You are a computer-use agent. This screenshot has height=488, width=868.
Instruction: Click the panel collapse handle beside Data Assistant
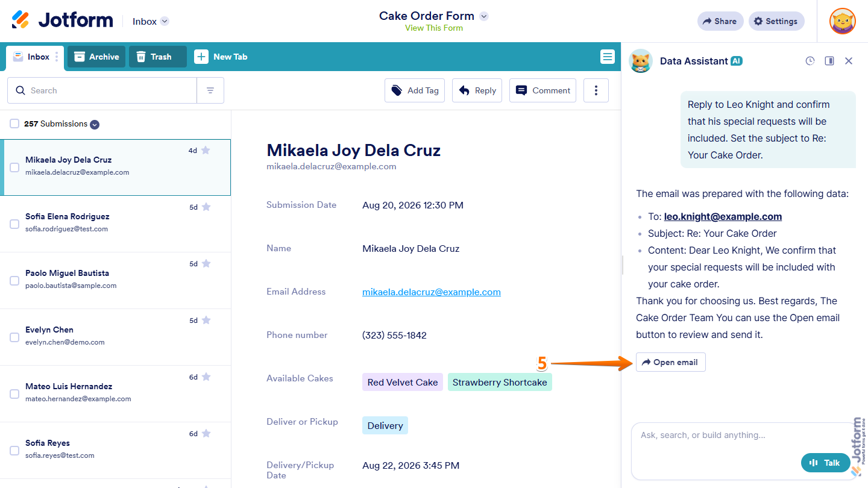point(622,265)
